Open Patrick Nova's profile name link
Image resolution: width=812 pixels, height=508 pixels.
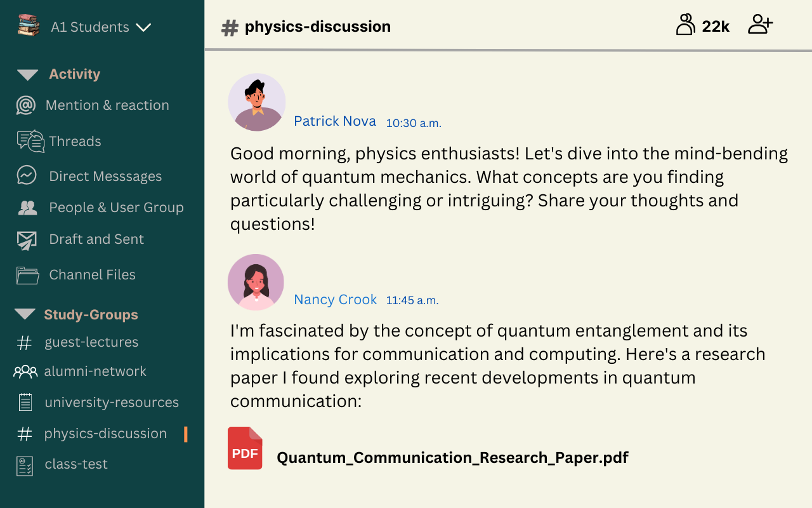tap(334, 121)
